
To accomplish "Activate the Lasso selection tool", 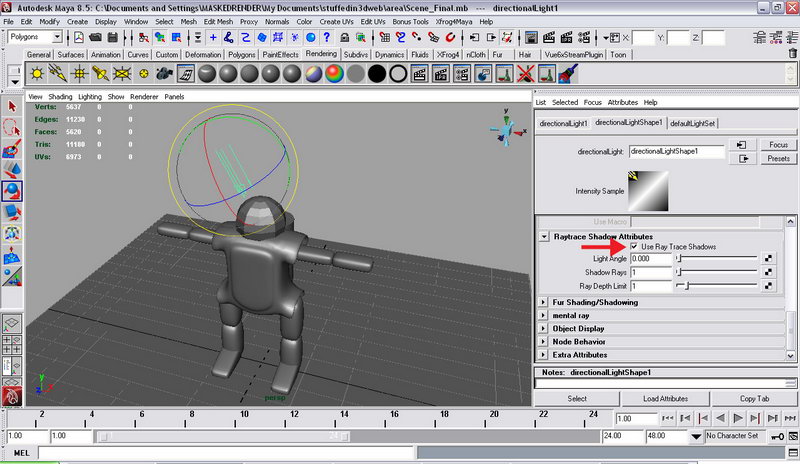I will click(x=12, y=128).
